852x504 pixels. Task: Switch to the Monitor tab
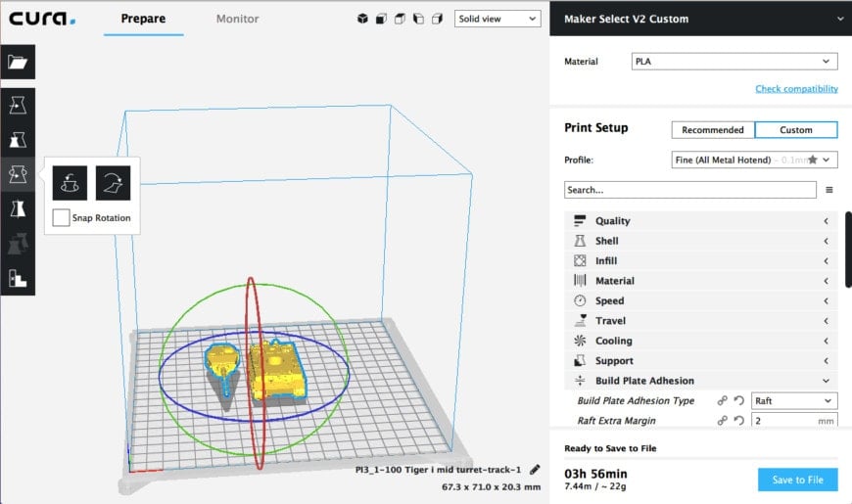point(237,19)
